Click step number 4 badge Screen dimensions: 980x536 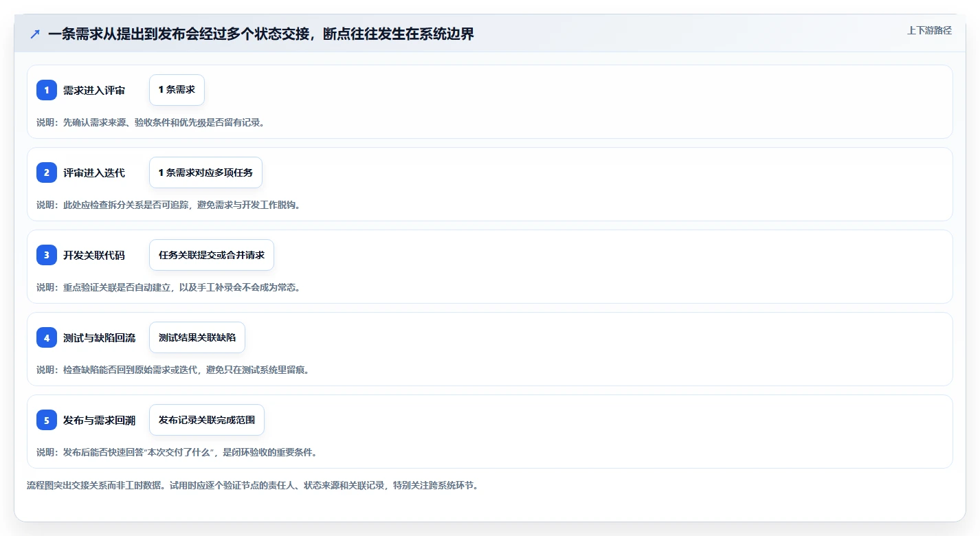47,337
